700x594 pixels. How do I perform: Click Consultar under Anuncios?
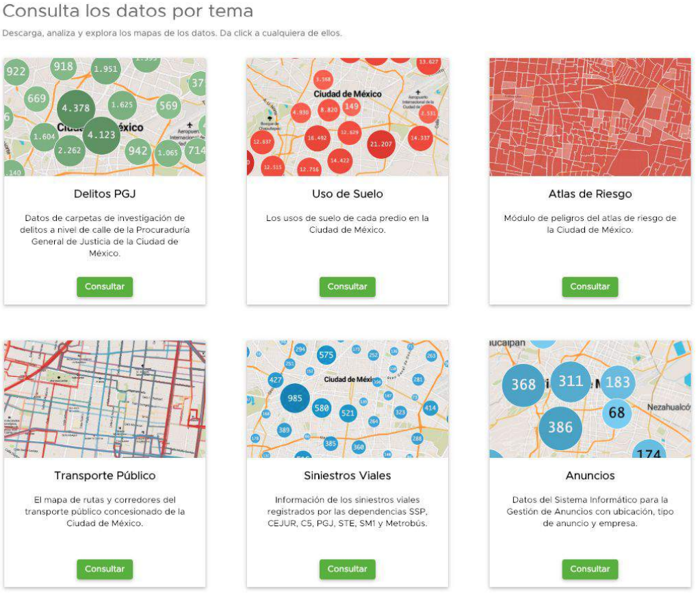tap(590, 569)
